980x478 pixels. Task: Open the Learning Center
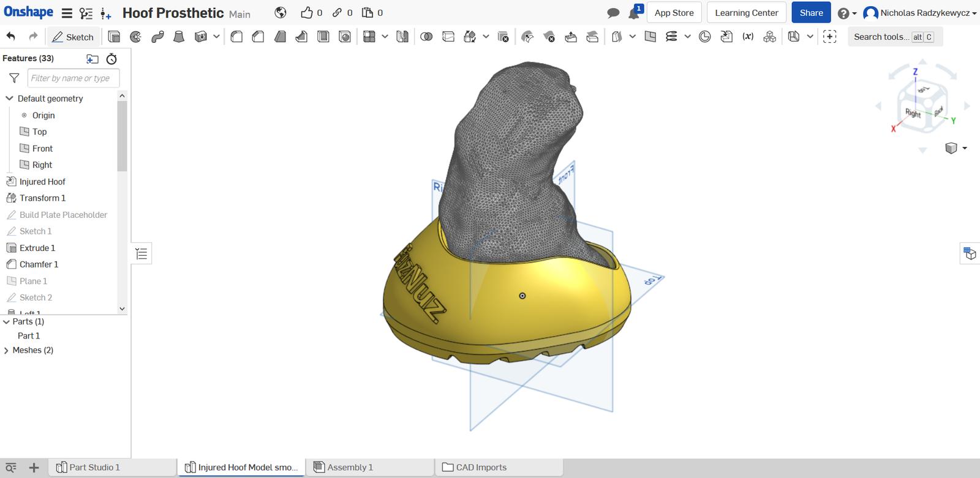tap(746, 13)
